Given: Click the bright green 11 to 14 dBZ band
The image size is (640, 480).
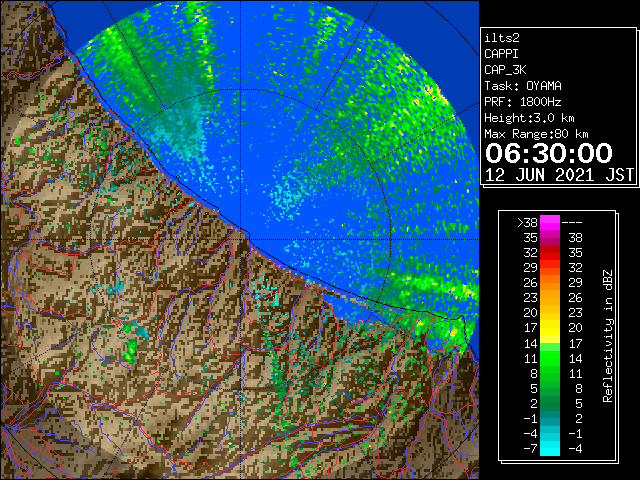Looking at the screenshot, I should coord(550,358).
